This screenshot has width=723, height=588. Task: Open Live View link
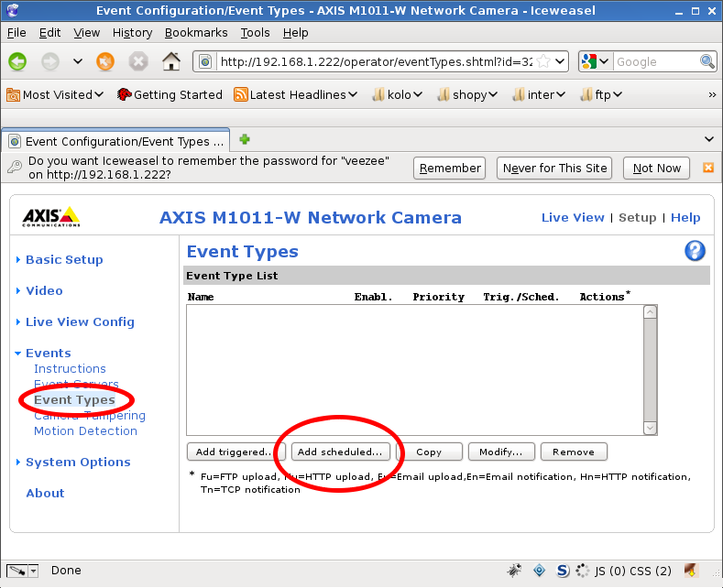click(573, 217)
